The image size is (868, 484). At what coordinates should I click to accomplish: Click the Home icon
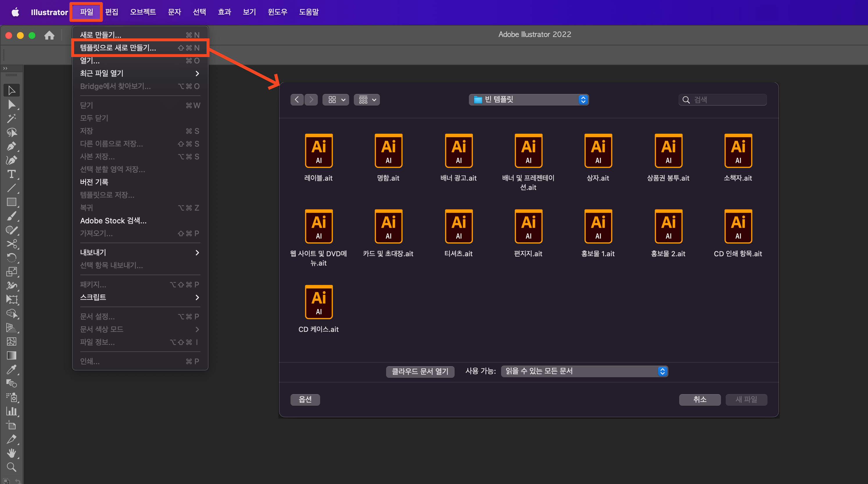pyautogui.click(x=49, y=35)
